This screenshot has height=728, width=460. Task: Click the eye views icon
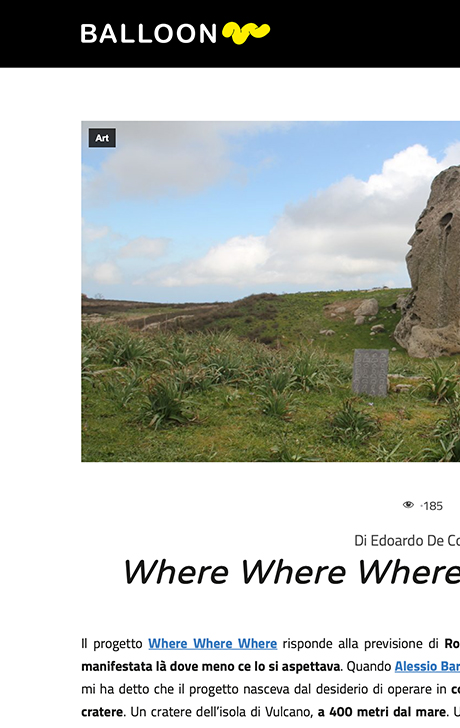(408, 505)
